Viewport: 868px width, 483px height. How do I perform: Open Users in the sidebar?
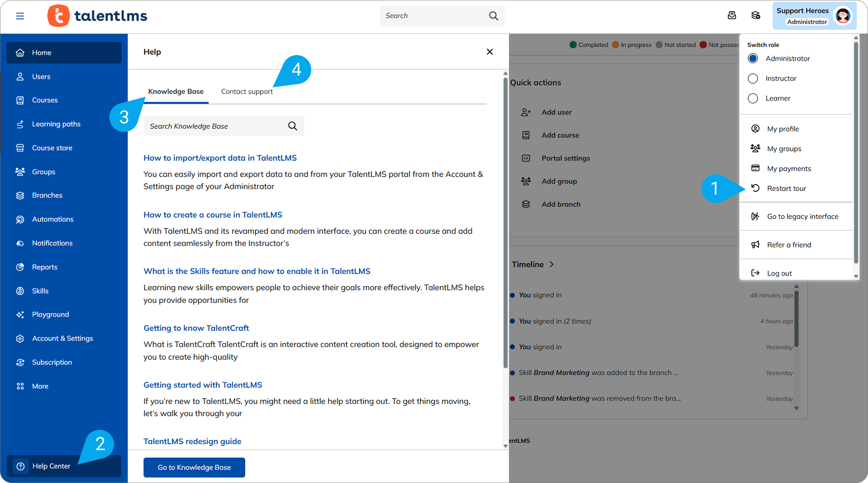click(x=64, y=76)
